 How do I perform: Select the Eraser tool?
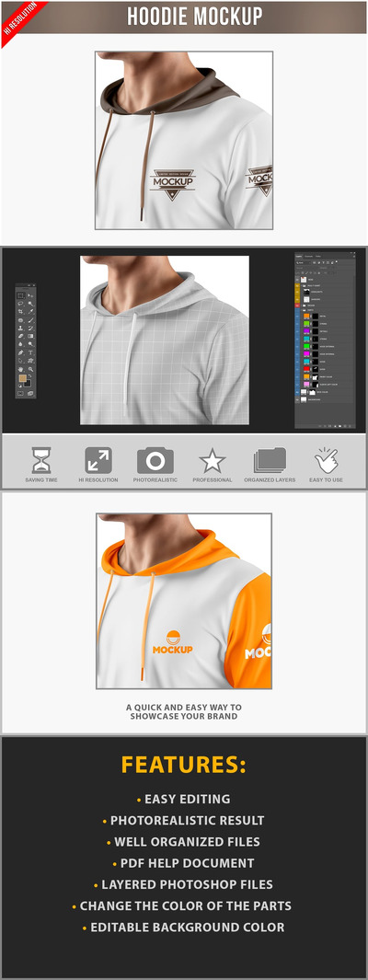tap(20, 336)
